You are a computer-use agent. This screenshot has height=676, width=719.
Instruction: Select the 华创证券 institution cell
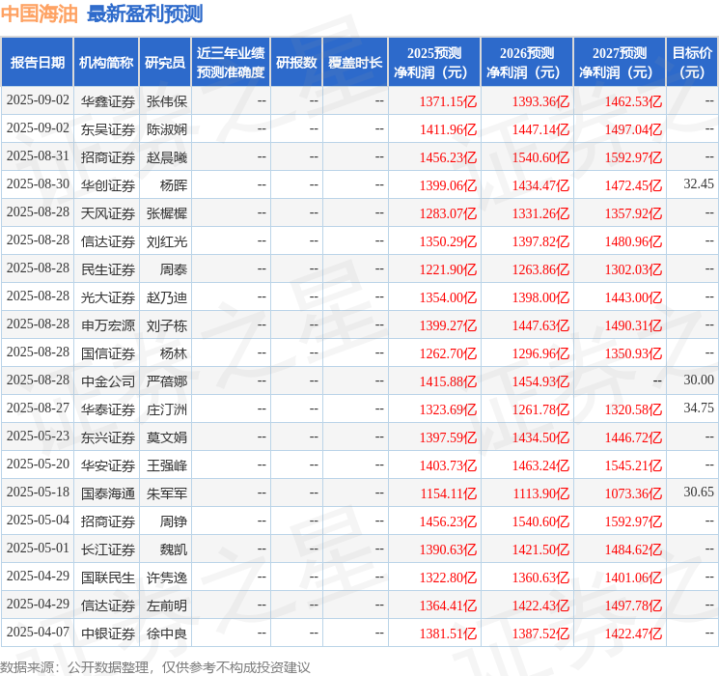108,185
